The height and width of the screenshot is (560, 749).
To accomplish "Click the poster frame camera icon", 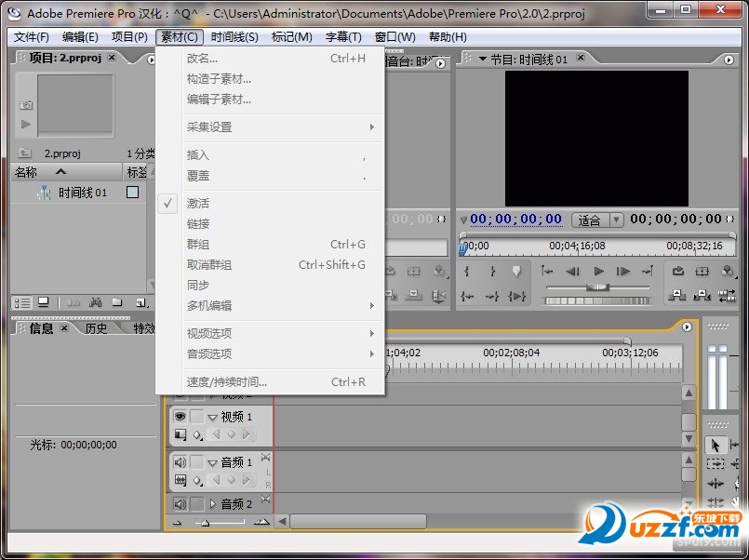I will 26,105.
